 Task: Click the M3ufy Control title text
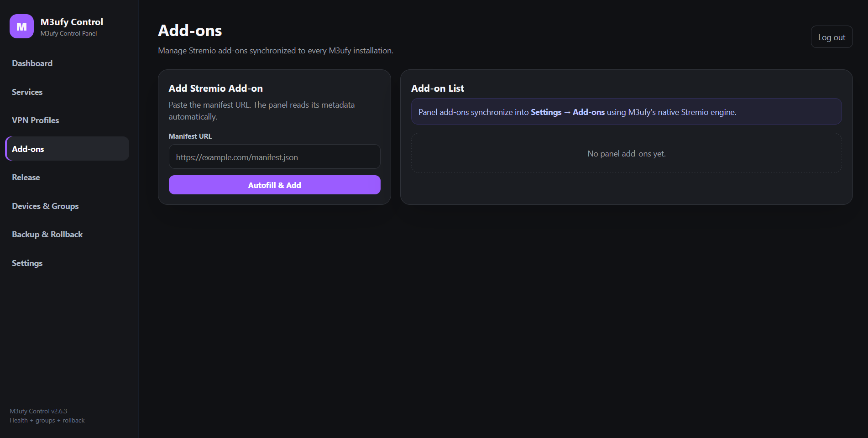coord(72,22)
